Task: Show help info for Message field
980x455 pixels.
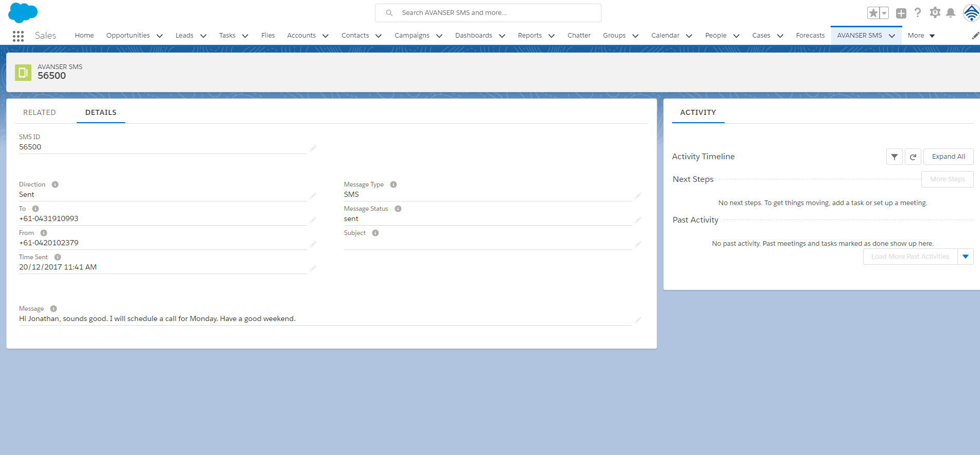Action: tap(54, 309)
